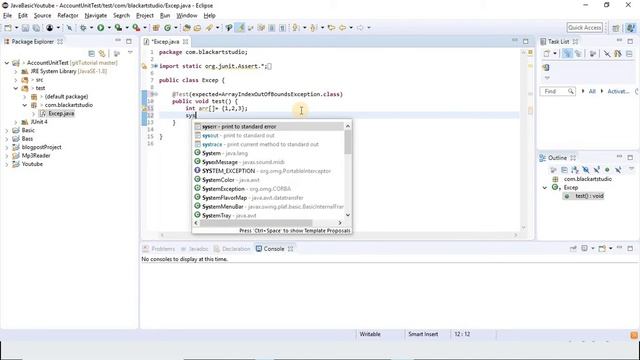Click the Search flashlight icon
This screenshot has height=360, width=640.
209,28
